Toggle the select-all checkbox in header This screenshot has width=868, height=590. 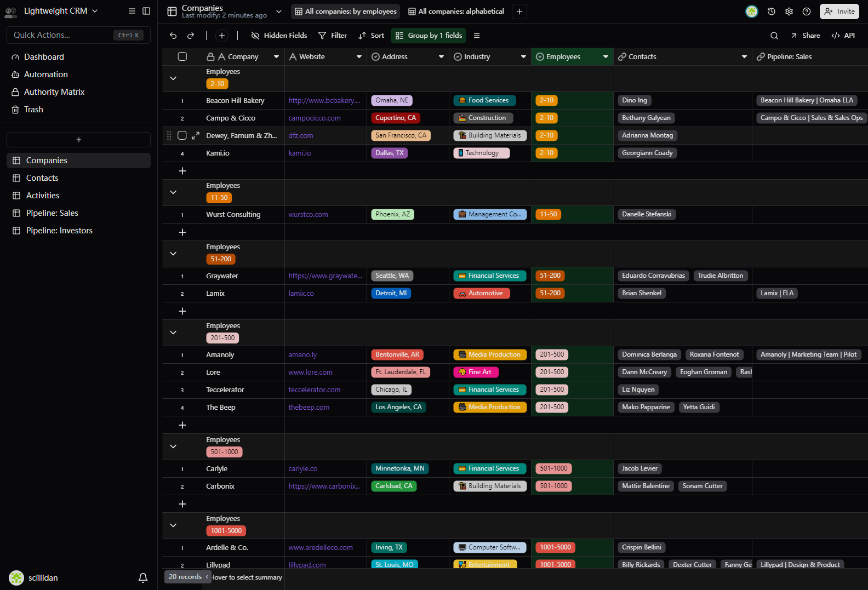pyautogui.click(x=182, y=56)
